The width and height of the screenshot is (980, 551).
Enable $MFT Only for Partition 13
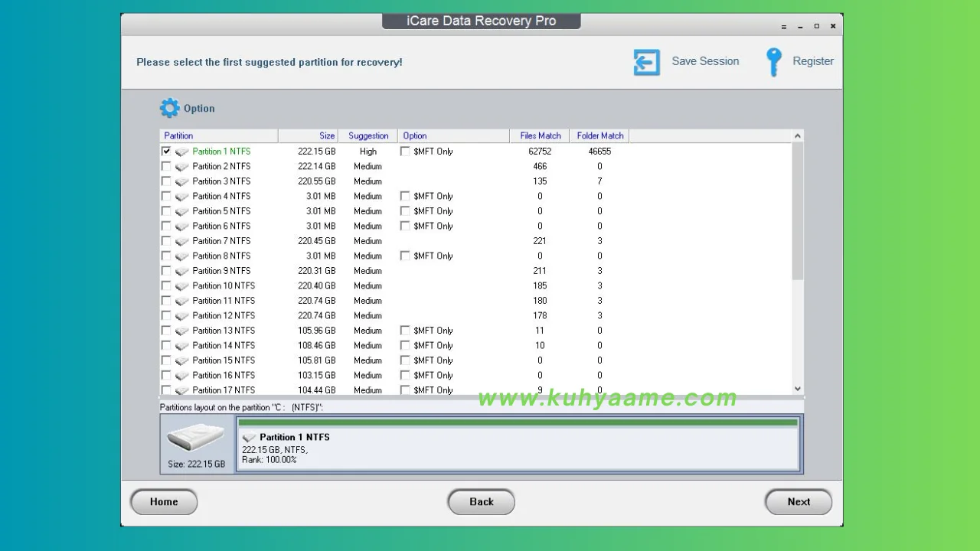tap(405, 331)
